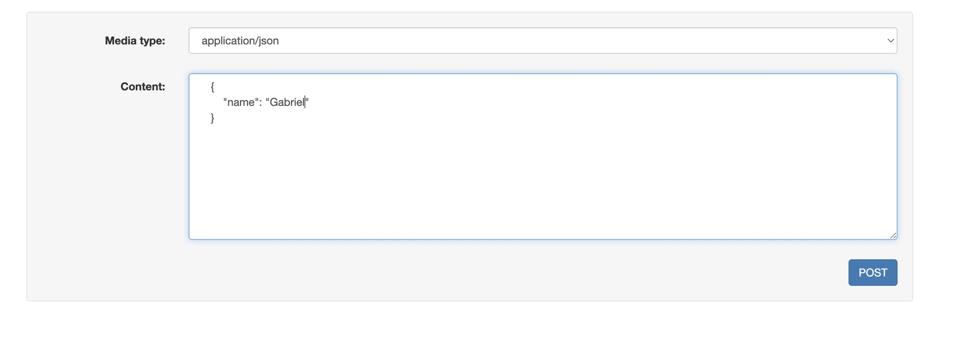Click the "Gabriel" value in the JSON

coord(286,102)
